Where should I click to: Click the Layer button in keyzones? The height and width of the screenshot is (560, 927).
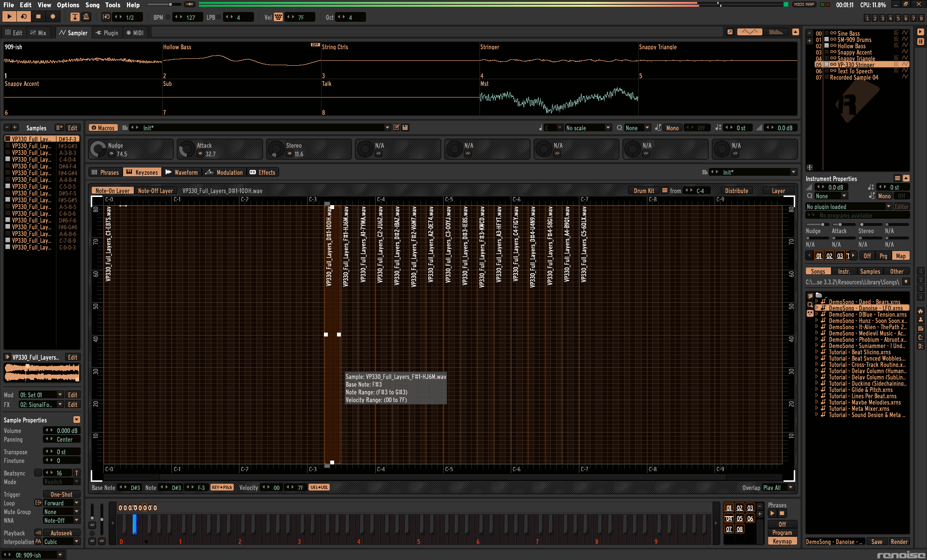click(x=778, y=191)
